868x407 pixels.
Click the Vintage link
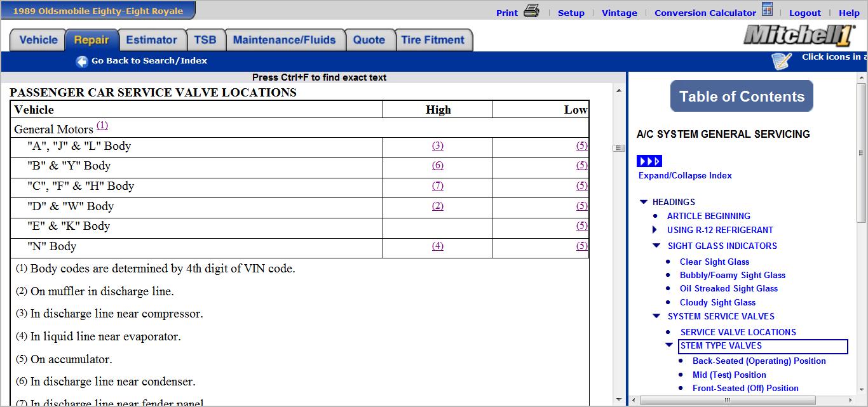(620, 13)
